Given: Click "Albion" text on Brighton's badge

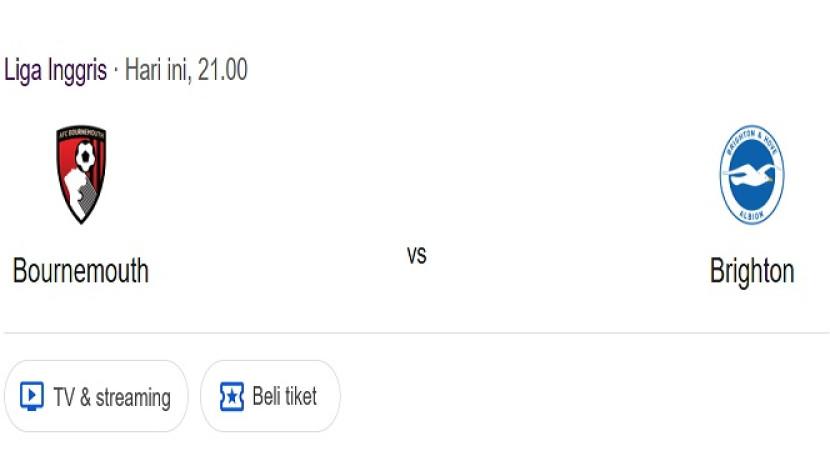Looking at the screenshot, I should click(x=751, y=214).
